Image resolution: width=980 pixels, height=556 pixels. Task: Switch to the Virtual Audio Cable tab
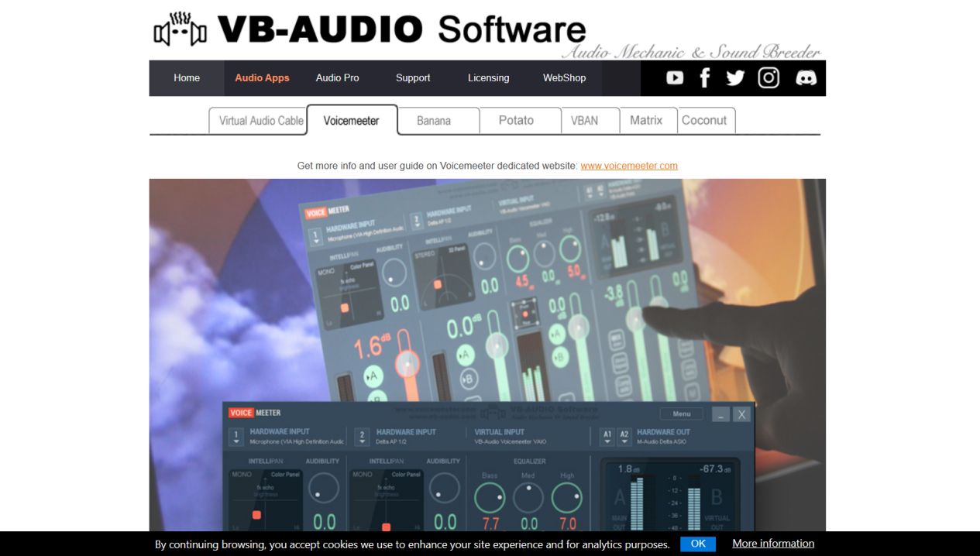pyautogui.click(x=258, y=121)
